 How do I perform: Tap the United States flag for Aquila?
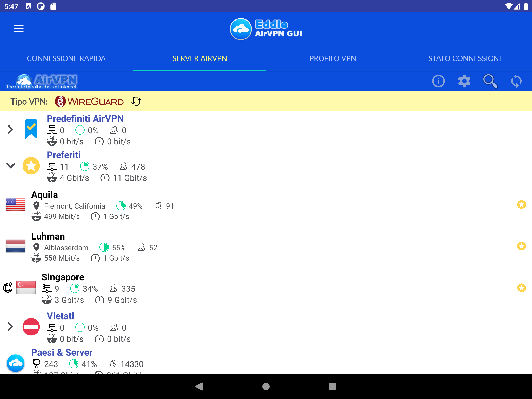click(16, 205)
